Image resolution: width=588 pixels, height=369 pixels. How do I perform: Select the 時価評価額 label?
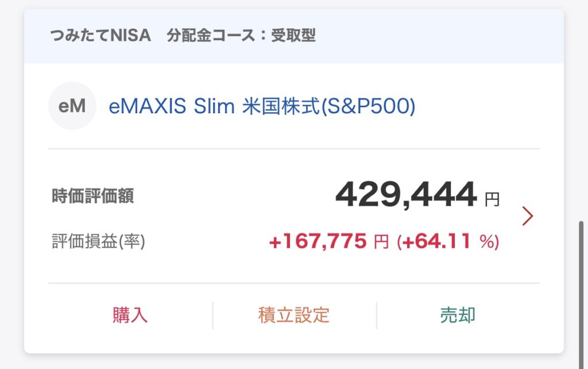[92, 196]
